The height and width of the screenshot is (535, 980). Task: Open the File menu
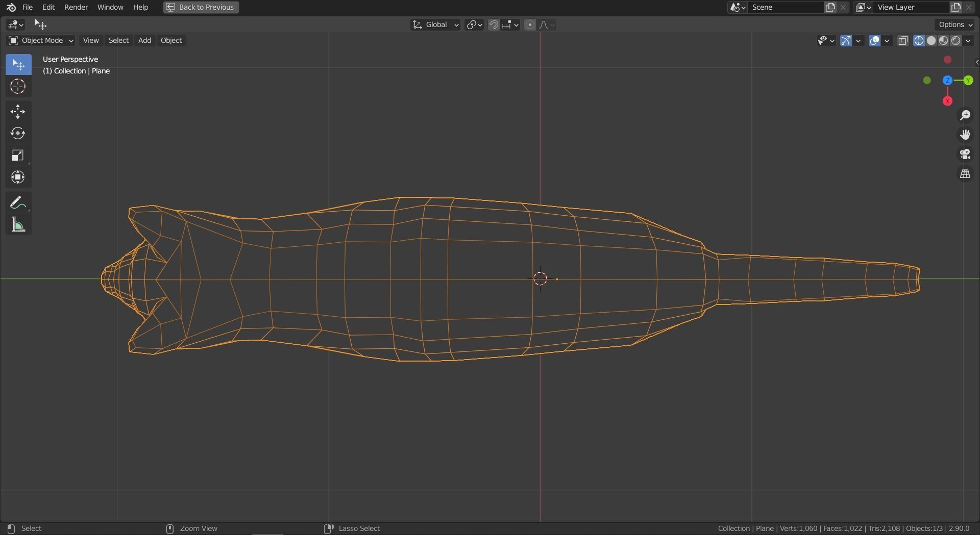[28, 7]
